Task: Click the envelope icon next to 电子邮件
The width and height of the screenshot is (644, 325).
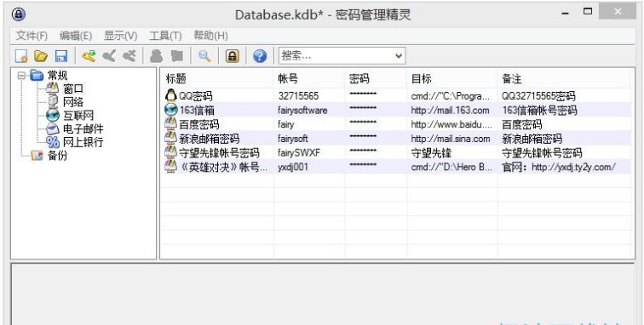Action: (x=53, y=128)
